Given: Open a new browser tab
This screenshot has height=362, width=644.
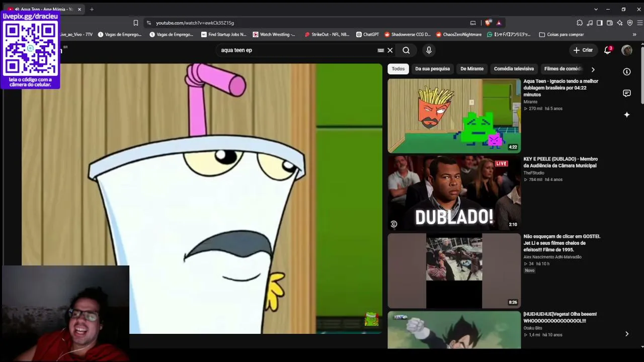Looking at the screenshot, I should pos(92,9).
